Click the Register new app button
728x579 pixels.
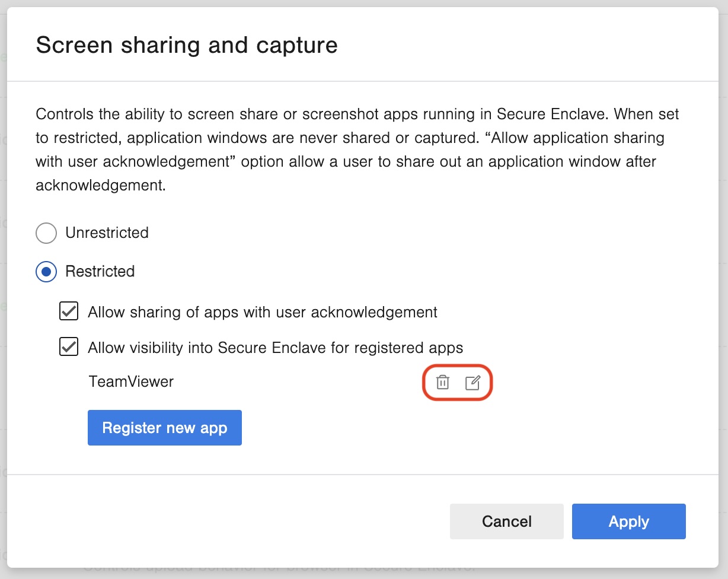point(164,427)
